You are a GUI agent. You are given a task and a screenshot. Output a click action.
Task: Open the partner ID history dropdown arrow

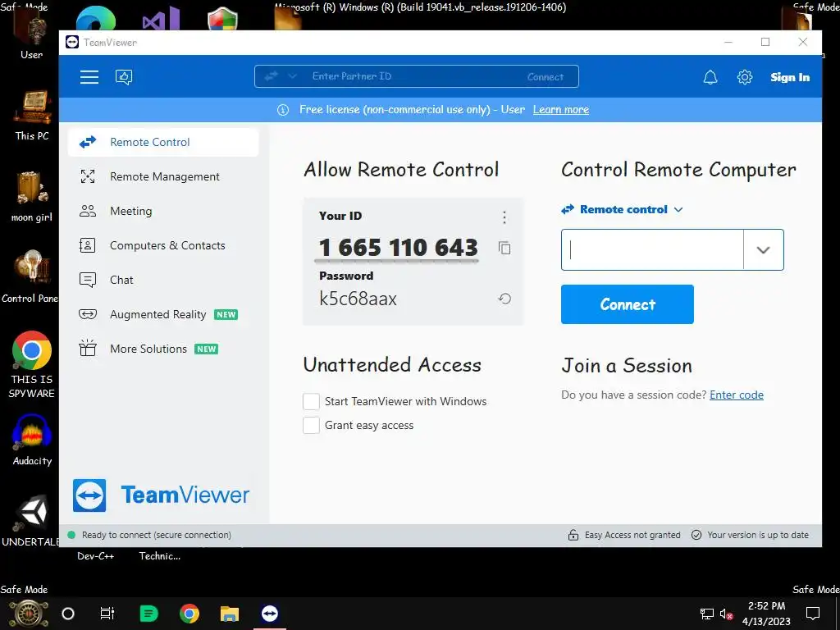(764, 249)
